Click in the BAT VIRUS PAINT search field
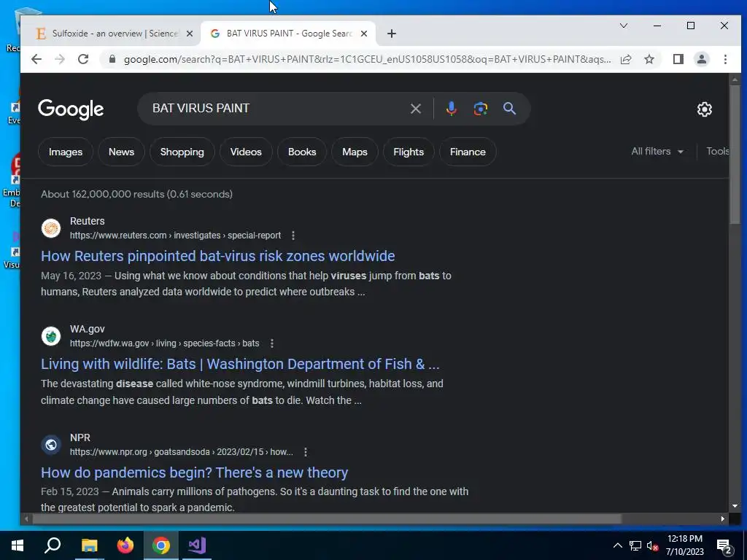 pyautogui.click(x=276, y=109)
